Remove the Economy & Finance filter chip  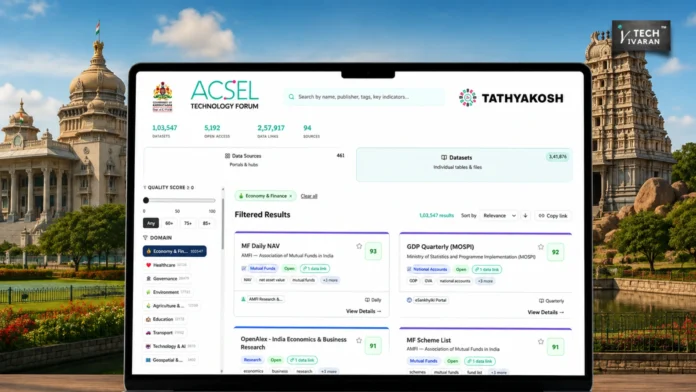291,196
